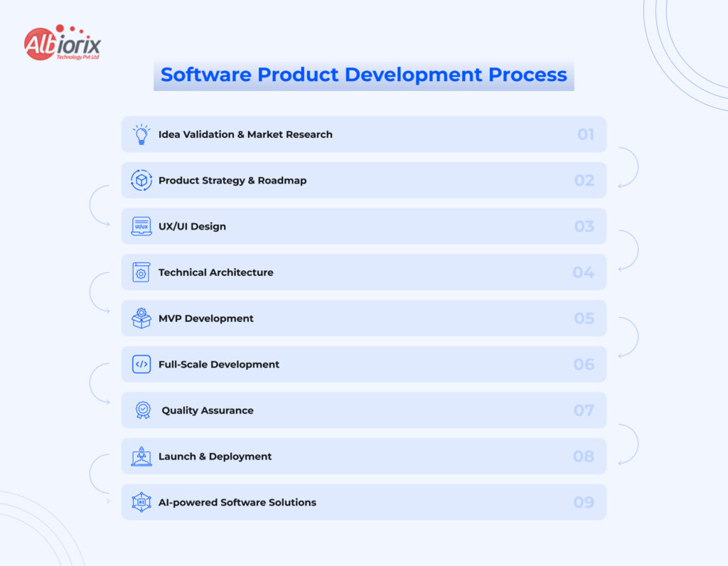Select the 'Technical Architecture' text
Viewport: 728px width, 566px height.
click(x=216, y=272)
